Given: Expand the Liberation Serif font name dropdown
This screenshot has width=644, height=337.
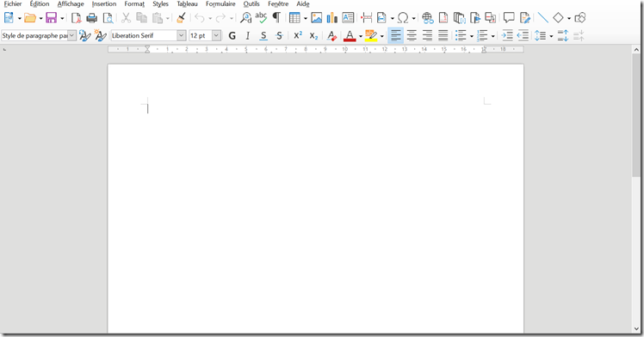Looking at the screenshot, I should [182, 35].
